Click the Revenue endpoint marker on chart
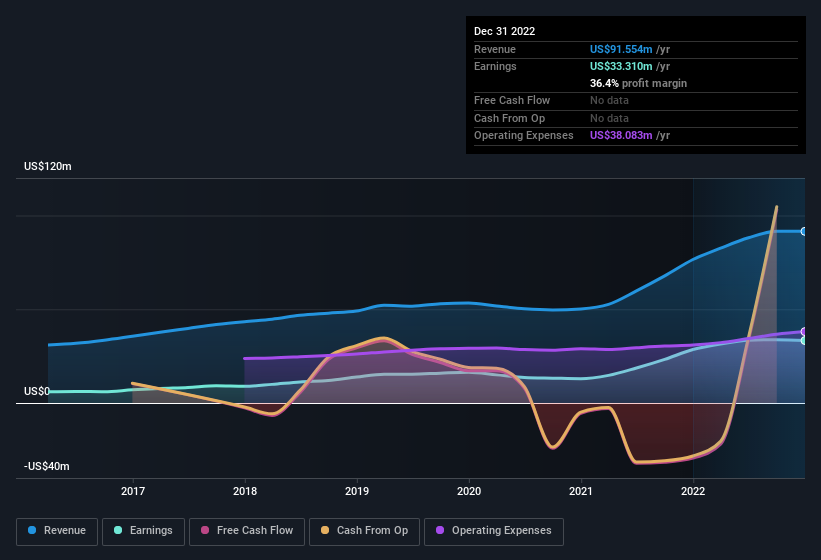Screen dimensions: 821x560 [x=803, y=231]
